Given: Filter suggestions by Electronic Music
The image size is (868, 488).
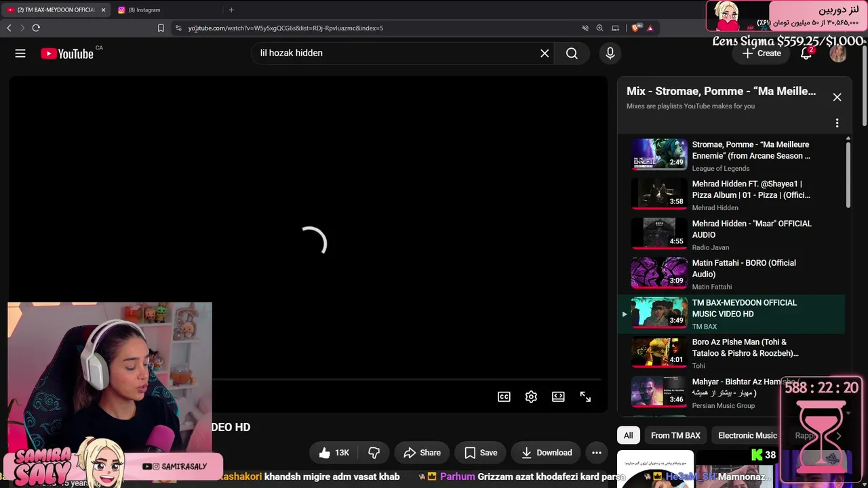Looking at the screenshot, I should click(747, 435).
